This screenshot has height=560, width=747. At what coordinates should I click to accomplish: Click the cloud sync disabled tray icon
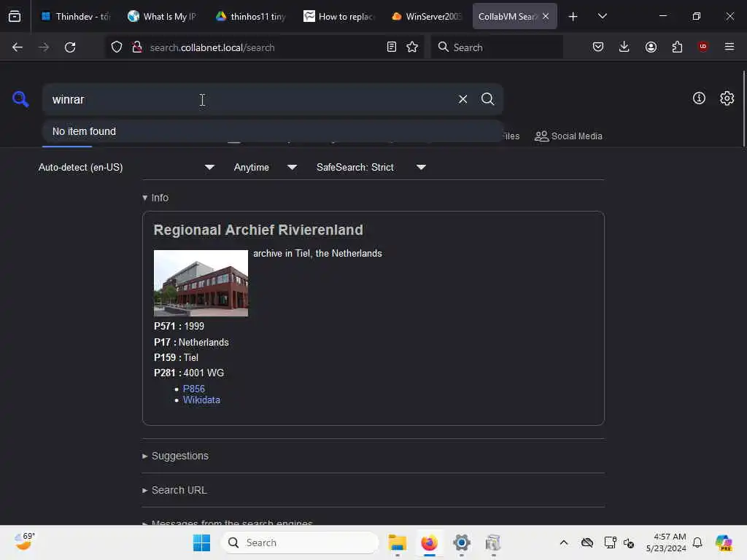pyautogui.click(x=587, y=542)
